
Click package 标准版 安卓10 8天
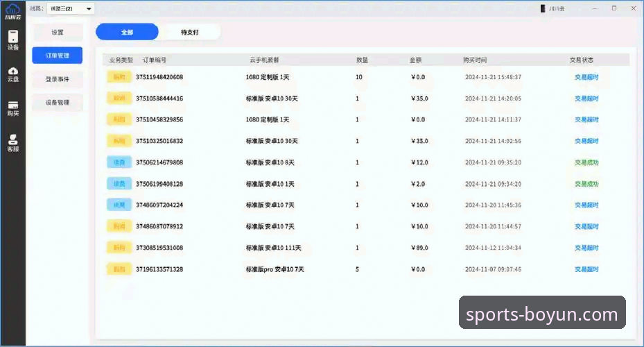pyautogui.click(x=270, y=162)
